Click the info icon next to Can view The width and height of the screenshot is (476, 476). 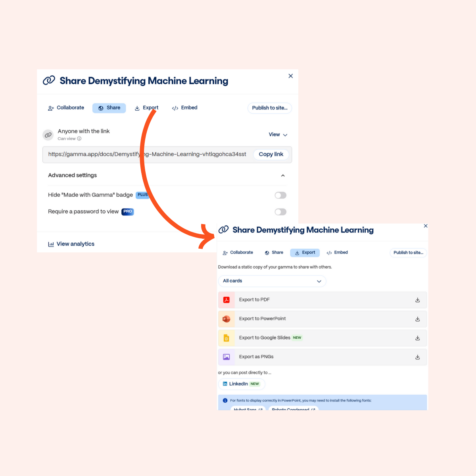click(79, 138)
